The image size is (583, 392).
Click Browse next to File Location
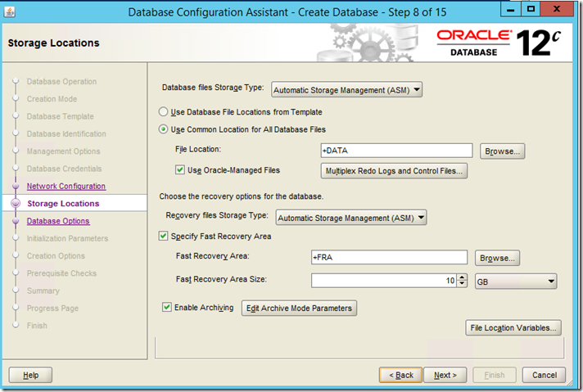[502, 151]
